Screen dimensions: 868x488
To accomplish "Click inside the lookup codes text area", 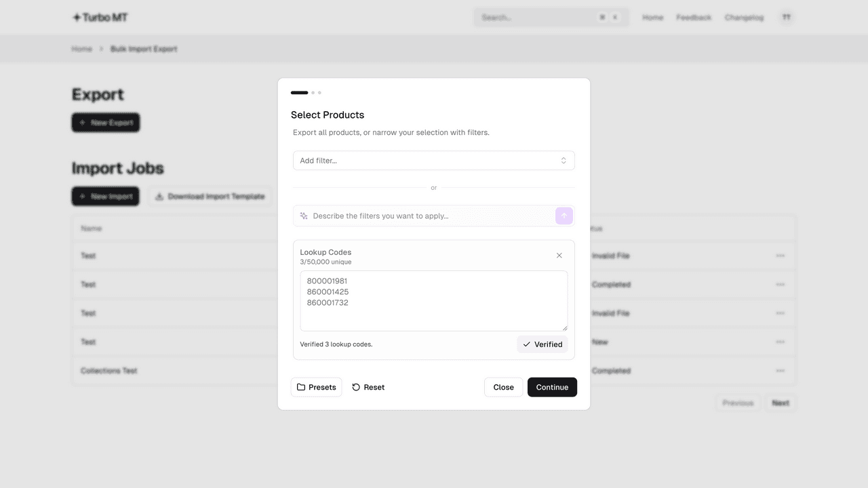I will (434, 301).
